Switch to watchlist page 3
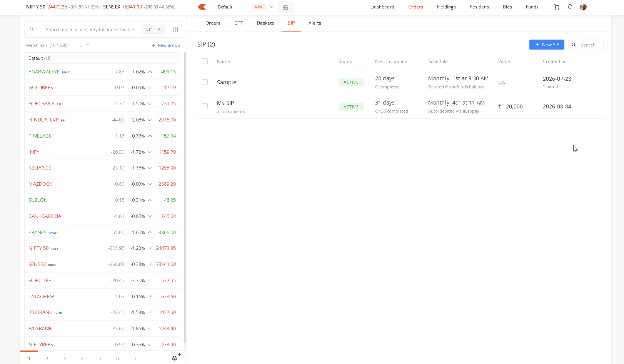 click(65, 358)
